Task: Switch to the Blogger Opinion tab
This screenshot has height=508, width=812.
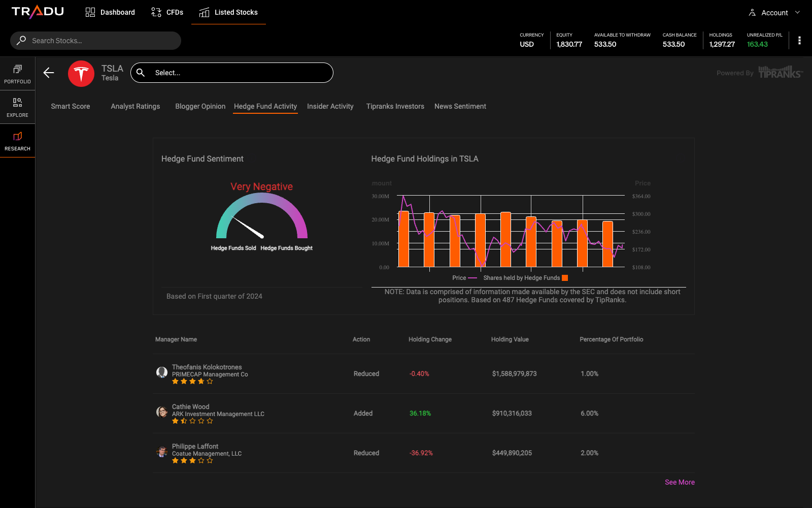Action: 200,106
